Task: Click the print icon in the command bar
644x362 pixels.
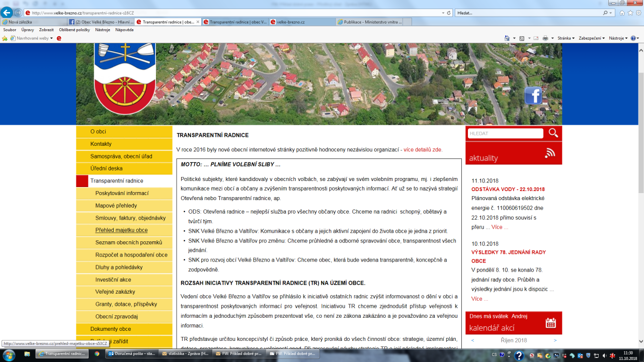Action: click(x=545, y=38)
